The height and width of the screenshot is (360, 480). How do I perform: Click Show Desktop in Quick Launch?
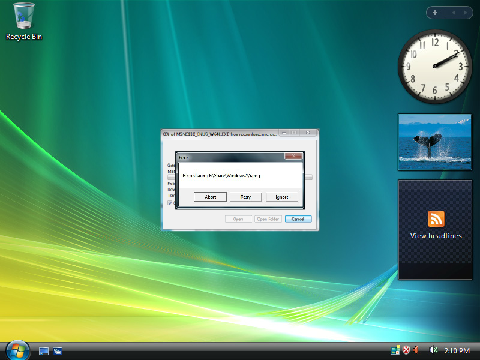[44, 351]
